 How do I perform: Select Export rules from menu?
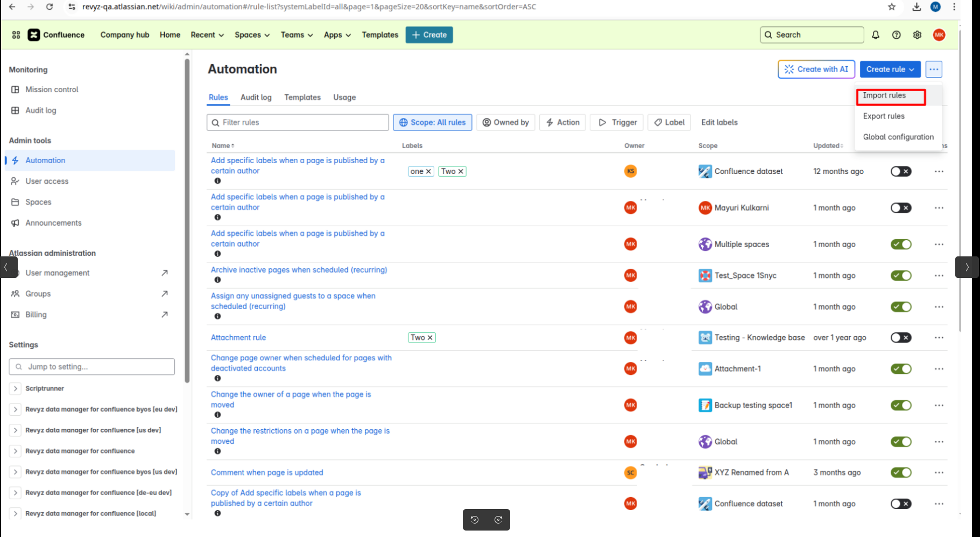883,116
